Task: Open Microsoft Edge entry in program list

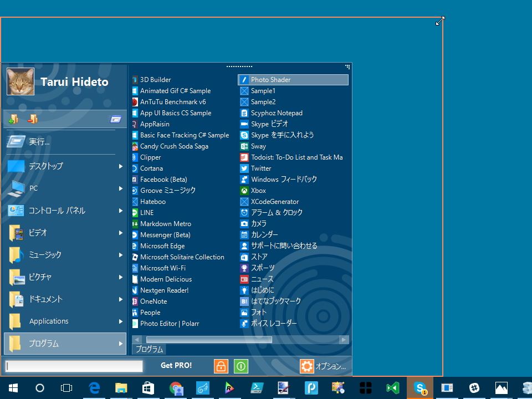Action: 158,246
